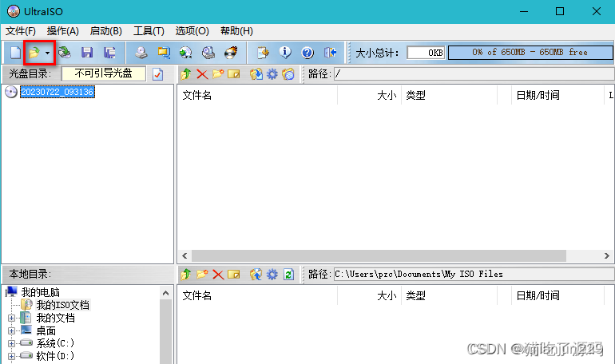Refresh local directory with green arrows icon
The height and width of the screenshot is (364, 615).
pos(288,275)
